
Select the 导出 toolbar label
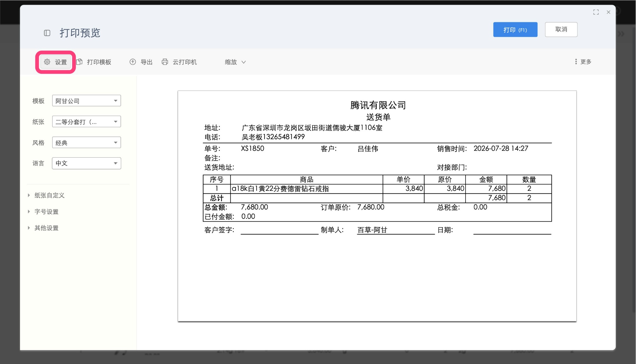click(x=146, y=62)
